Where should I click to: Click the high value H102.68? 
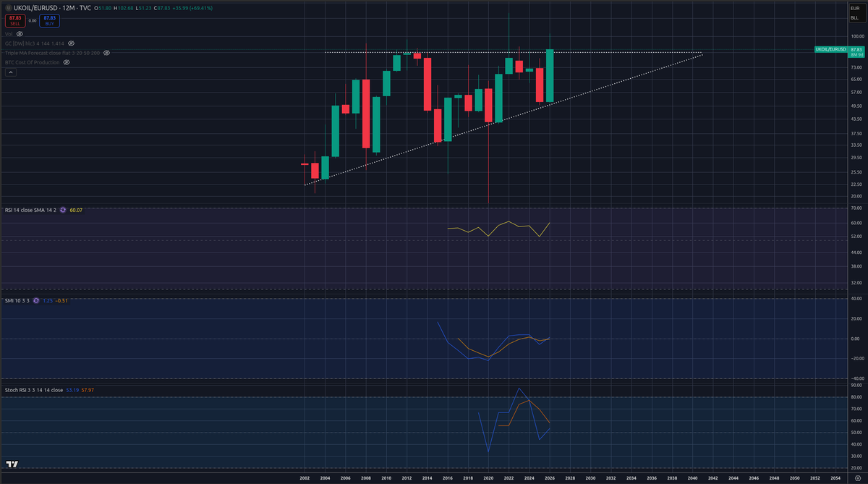coord(122,7)
